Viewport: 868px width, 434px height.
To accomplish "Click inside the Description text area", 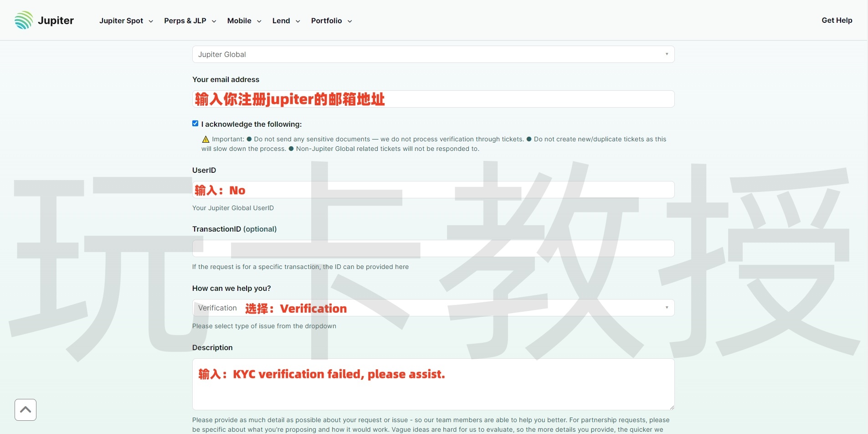I will click(433, 392).
